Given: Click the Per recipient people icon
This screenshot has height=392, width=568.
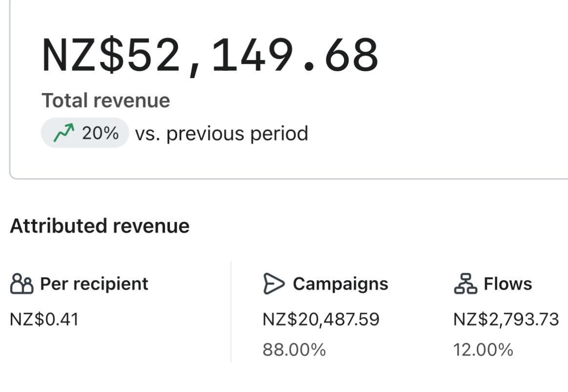Looking at the screenshot, I should click(x=22, y=284).
